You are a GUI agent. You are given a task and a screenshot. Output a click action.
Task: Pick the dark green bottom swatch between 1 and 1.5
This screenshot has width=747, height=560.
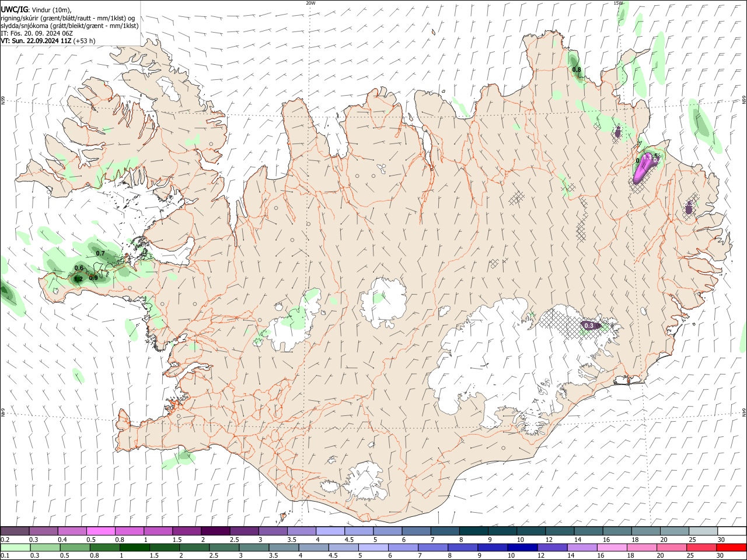(x=135, y=547)
